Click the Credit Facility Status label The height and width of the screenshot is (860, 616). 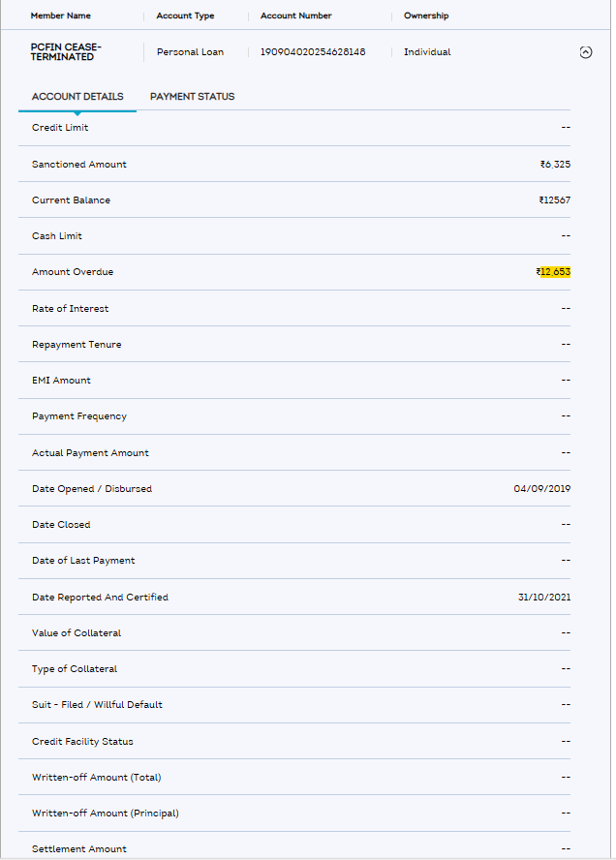[82, 742]
